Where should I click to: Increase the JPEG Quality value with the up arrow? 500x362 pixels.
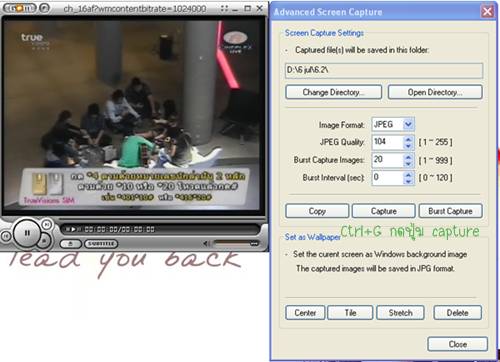click(408, 139)
